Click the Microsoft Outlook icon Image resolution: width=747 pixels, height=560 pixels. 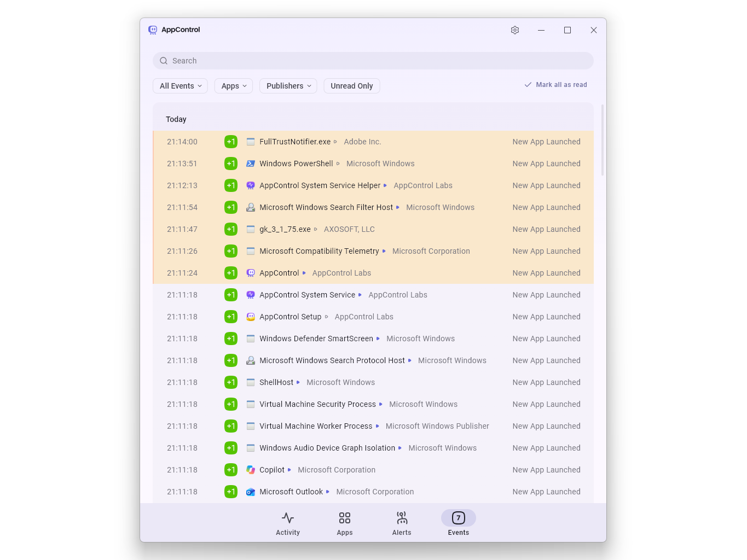coord(251,492)
